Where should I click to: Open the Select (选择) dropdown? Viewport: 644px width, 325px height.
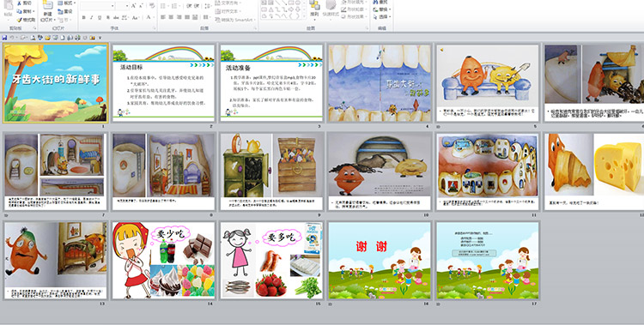pyautogui.click(x=382, y=17)
